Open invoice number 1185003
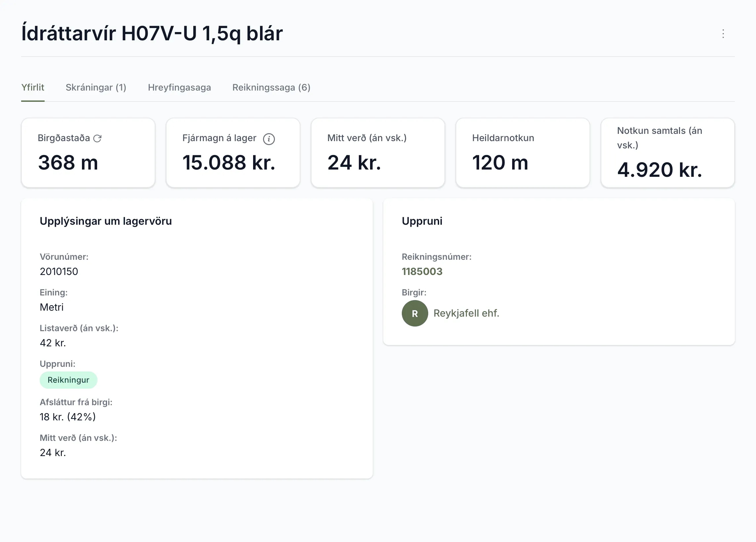This screenshot has width=756, height=542. 422,271
